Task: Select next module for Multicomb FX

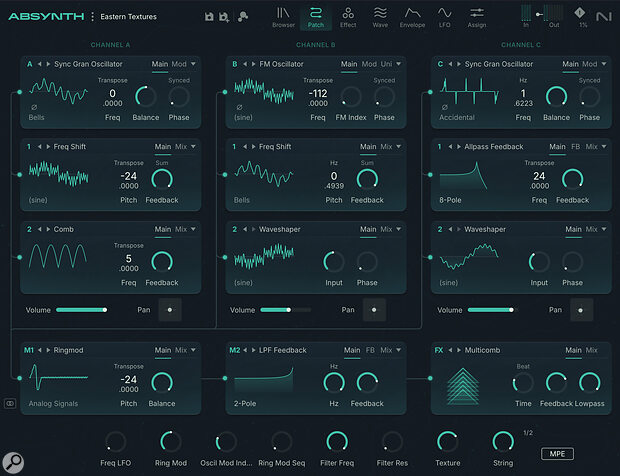Action: (x=459, y=350)
